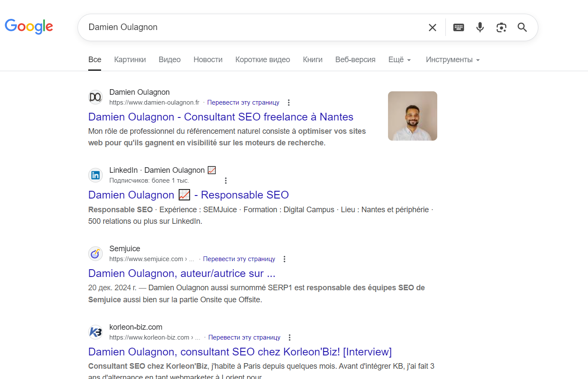Click Перевести эту страницу for the Semjuice result
Image resolution: width=588 pixels, height=379 pixels.
click(x=239, y=259)
